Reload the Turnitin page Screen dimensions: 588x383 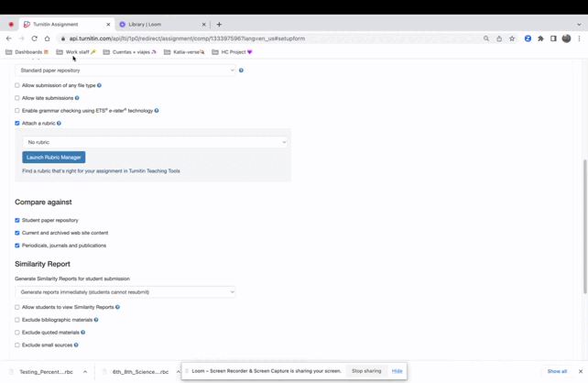(34, 38)
